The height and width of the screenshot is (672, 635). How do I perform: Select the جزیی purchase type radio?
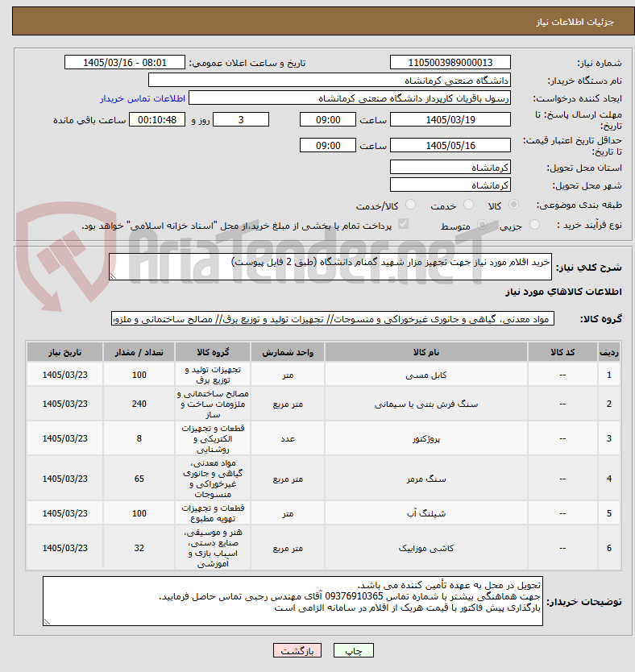coord(534,225)
